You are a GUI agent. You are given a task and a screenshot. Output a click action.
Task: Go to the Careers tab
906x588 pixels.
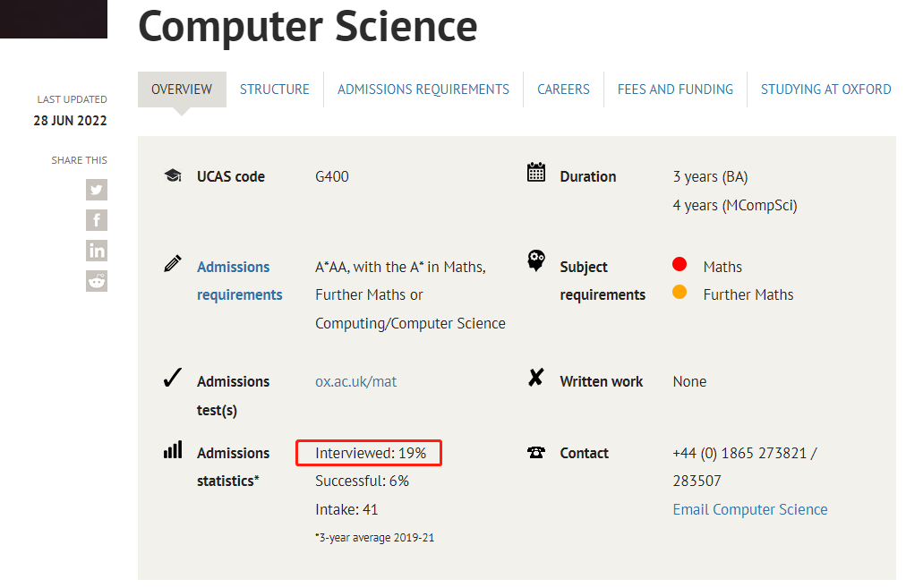(563, 89)
